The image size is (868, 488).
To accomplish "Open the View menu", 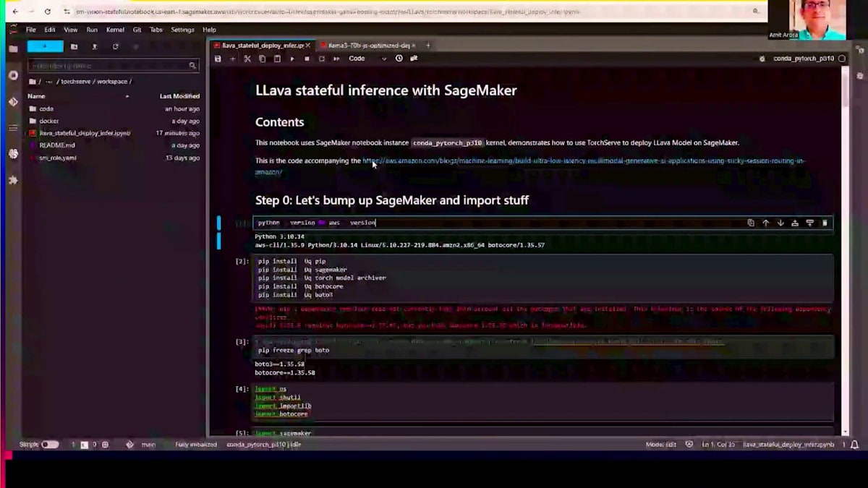I will (71, 30).
